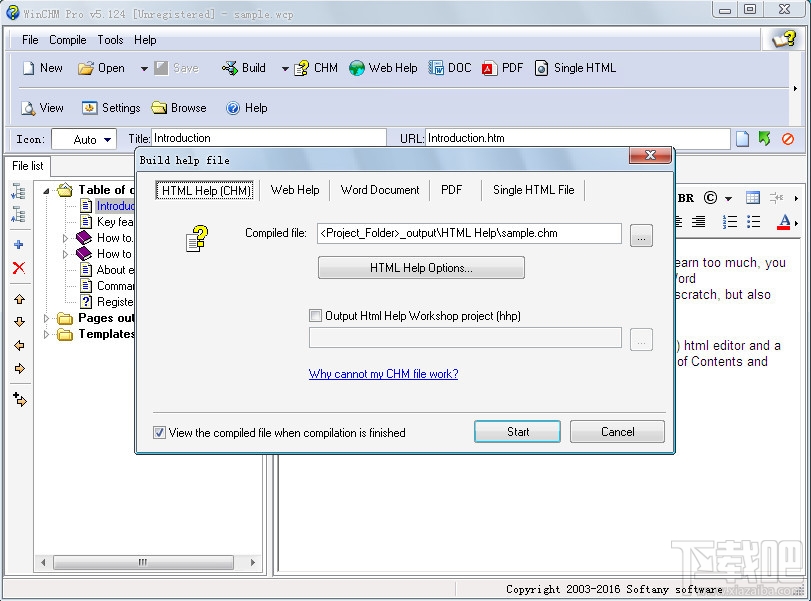This screenshot has width=811, height=601.
Task: Move item up with the up arrow icon
Action: tap(20, 299)
